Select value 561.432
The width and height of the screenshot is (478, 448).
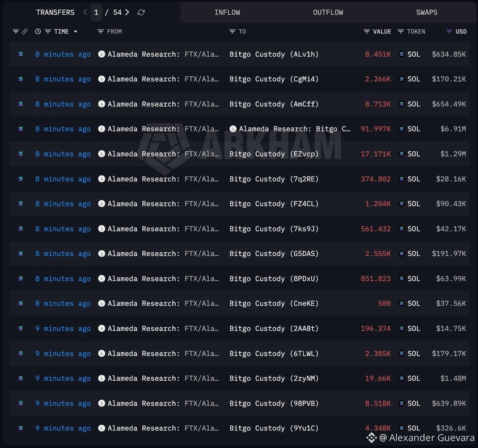coord(376,229)
